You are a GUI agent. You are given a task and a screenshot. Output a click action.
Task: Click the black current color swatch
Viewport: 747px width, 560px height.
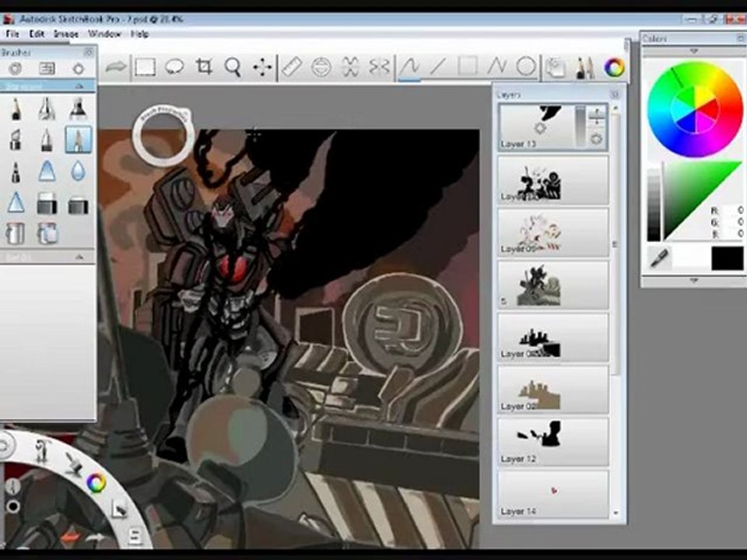click(727, 258)
